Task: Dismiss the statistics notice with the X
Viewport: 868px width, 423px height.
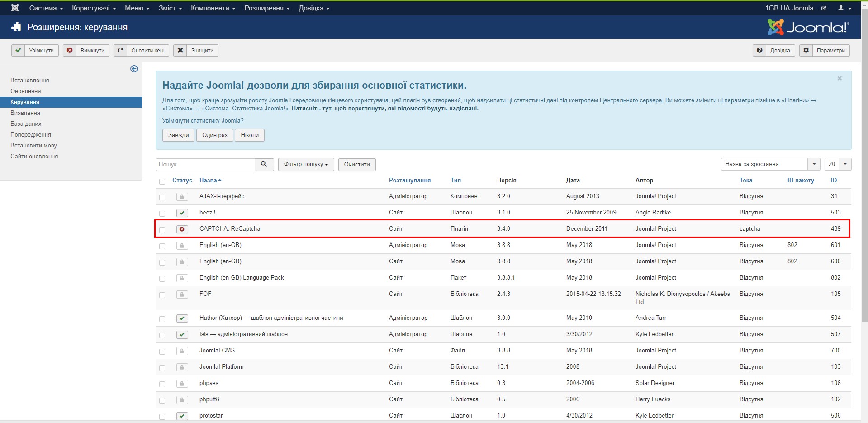Action: click(840, 78)
